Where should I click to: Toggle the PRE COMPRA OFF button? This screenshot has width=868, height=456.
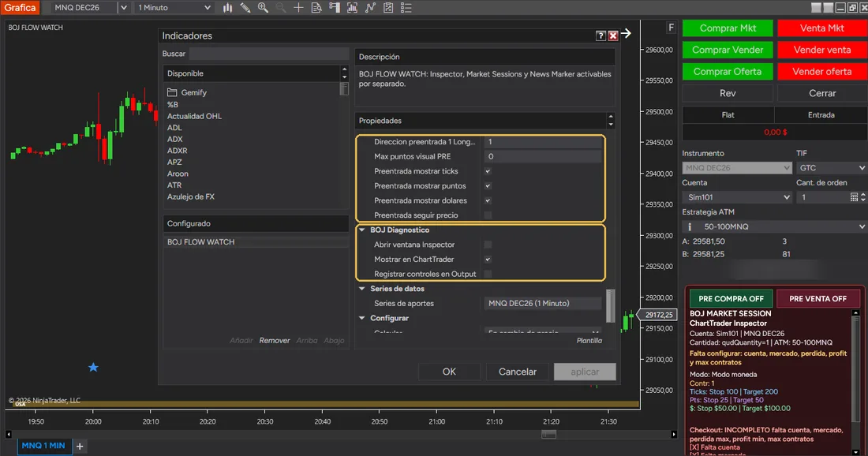point(731,298)
